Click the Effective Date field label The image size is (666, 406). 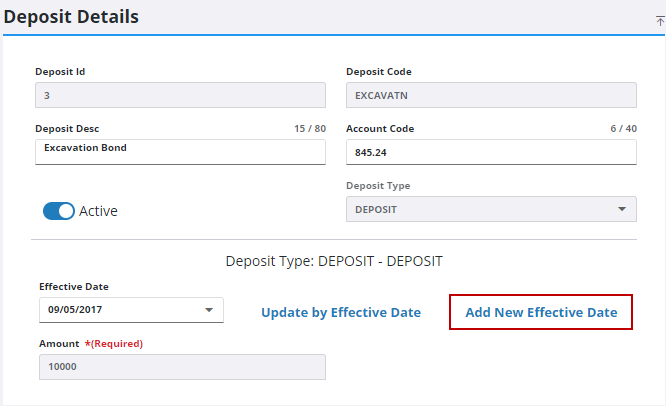pos(73,287)
